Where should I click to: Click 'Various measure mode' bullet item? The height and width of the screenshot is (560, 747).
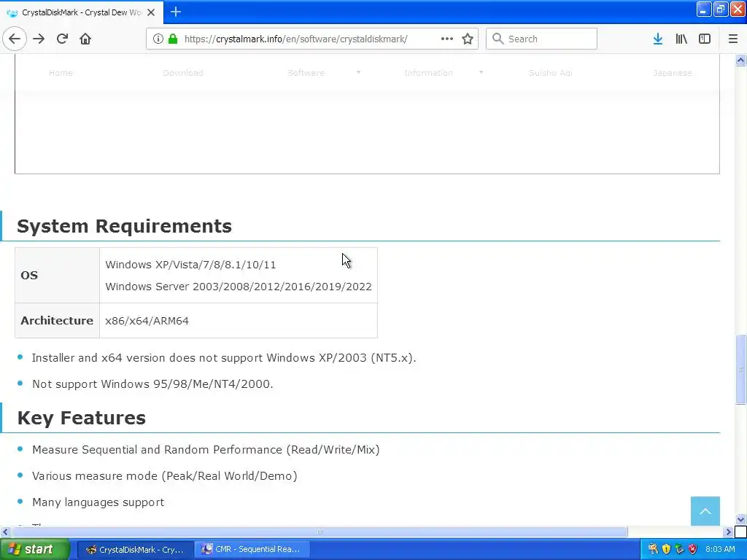point(164,475)
